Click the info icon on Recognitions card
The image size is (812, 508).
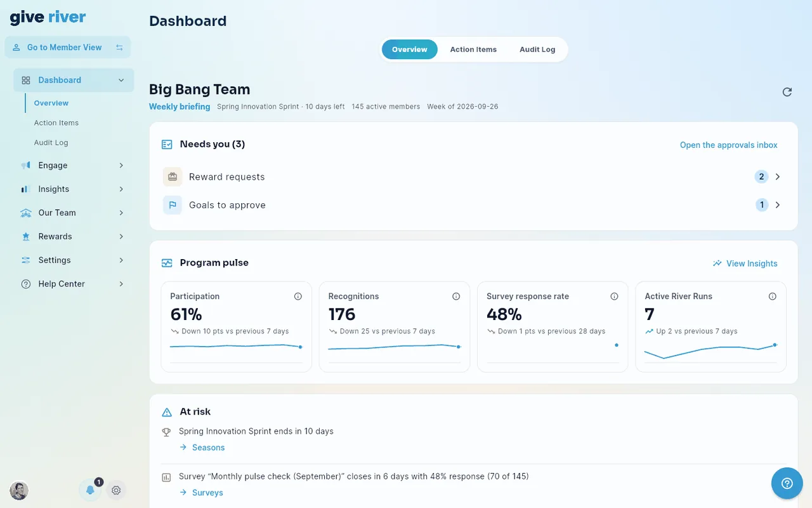[x=456, y=297]
